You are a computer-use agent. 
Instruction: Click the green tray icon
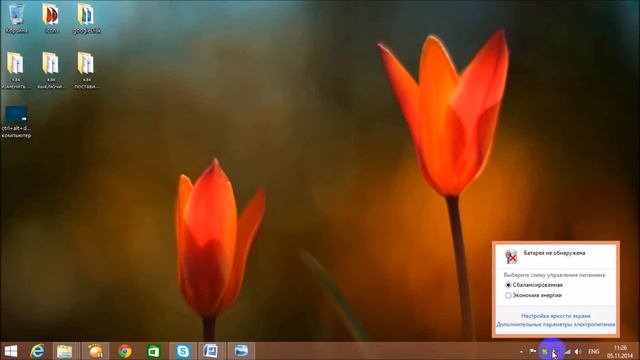pyautogui.click(x=544, y=351)
